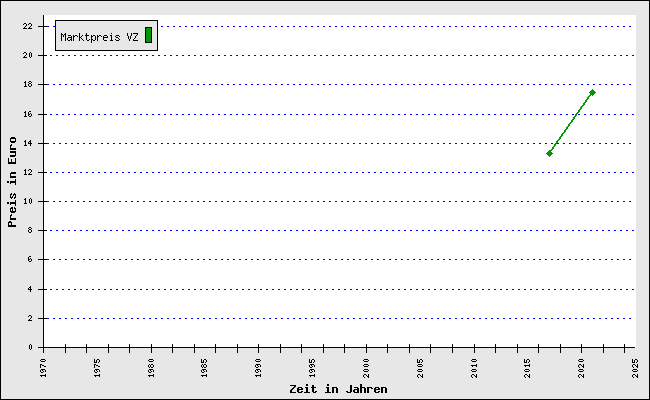This screenshot has width=650, height=400.
Task: Click the green Marktpreis VZ legend swatch
Action: [x=148, y=35]
